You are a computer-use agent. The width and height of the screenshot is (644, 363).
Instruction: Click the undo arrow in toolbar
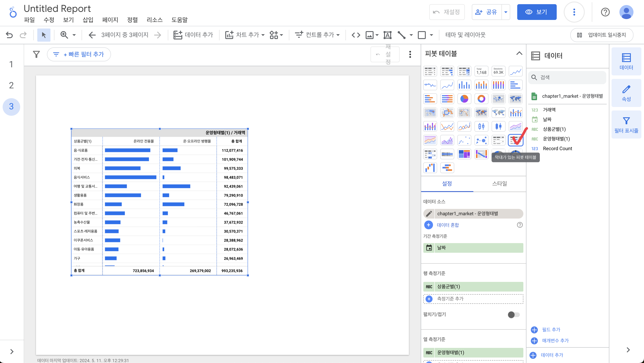9,35
